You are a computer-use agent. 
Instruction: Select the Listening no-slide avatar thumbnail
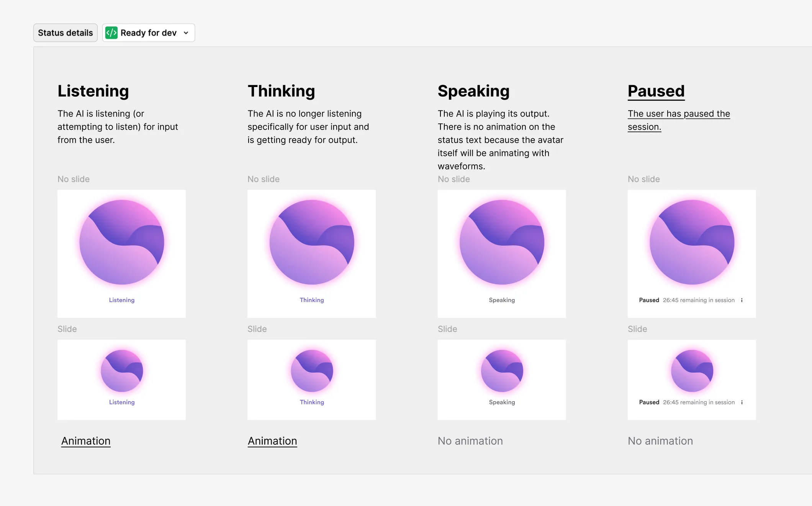click(x=122, y=242)
